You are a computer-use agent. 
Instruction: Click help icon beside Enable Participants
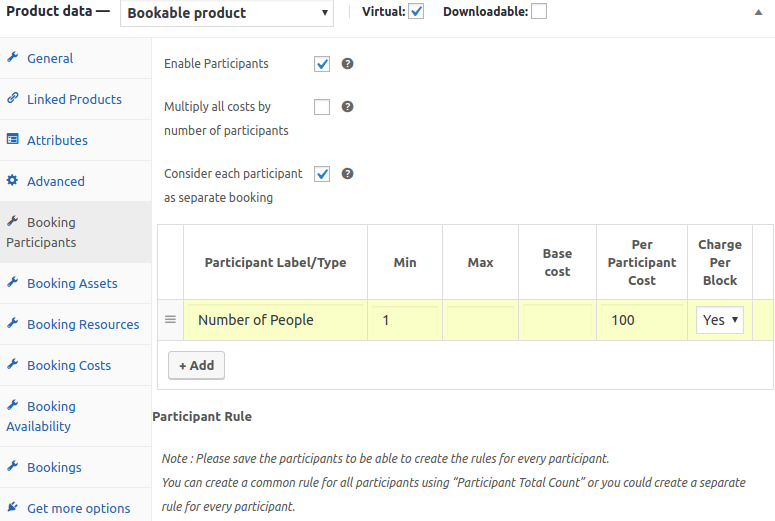coord(347,64)
